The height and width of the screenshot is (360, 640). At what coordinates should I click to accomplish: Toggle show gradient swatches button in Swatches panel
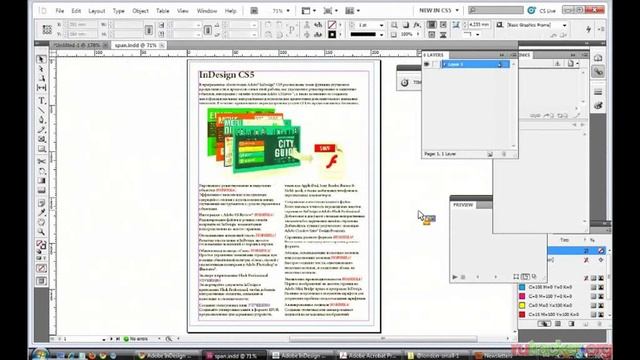pyautogui.click(x=571, y=324)
